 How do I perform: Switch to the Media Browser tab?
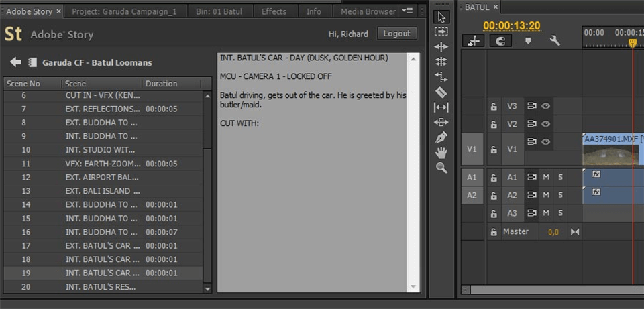click(x=368, y=11)
